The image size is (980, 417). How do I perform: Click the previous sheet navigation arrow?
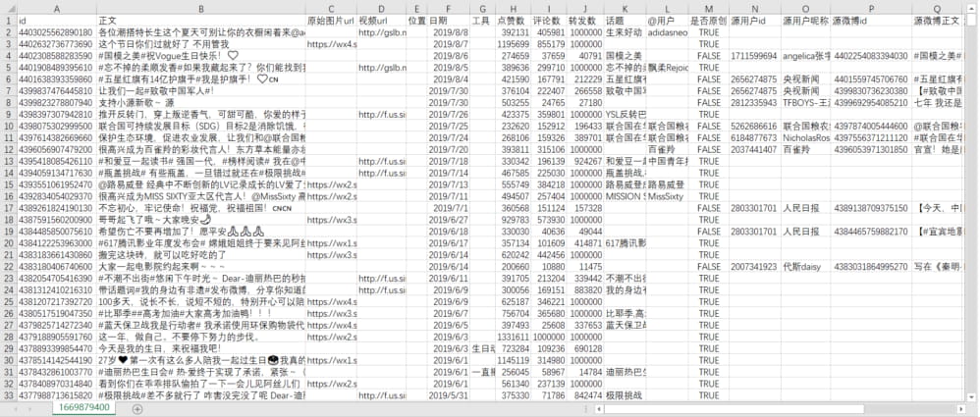(x=18, y=409)
